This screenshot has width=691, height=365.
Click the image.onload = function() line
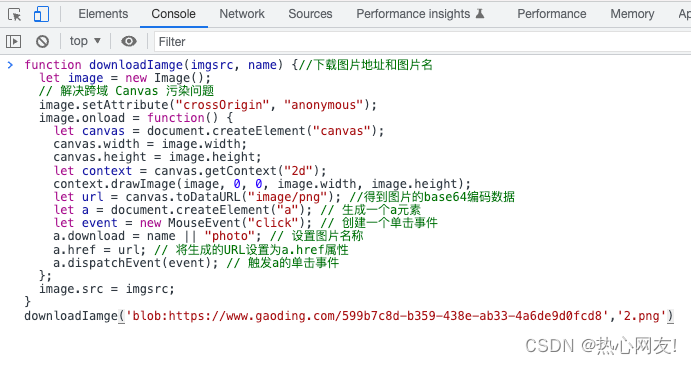coord(136,118)
